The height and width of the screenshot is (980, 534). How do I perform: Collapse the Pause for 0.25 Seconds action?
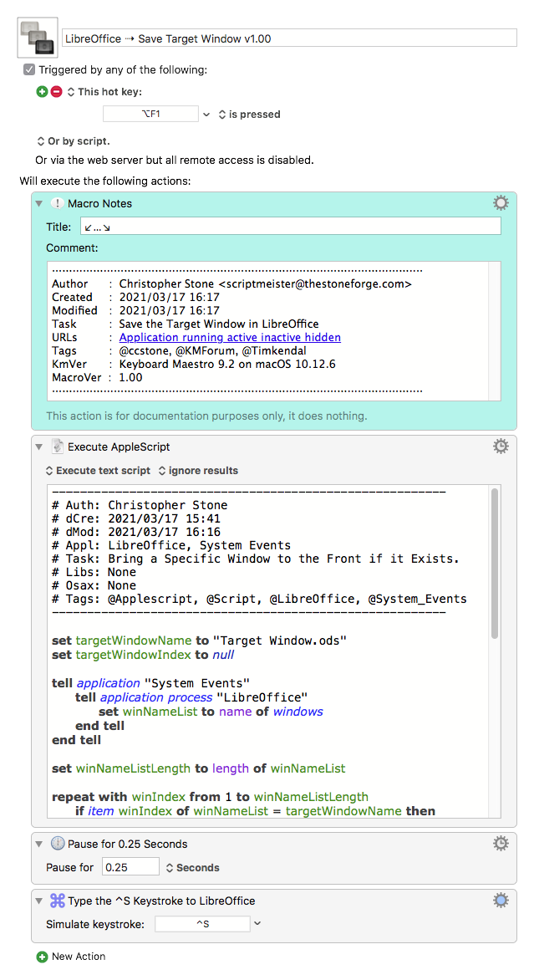(39, 844)
